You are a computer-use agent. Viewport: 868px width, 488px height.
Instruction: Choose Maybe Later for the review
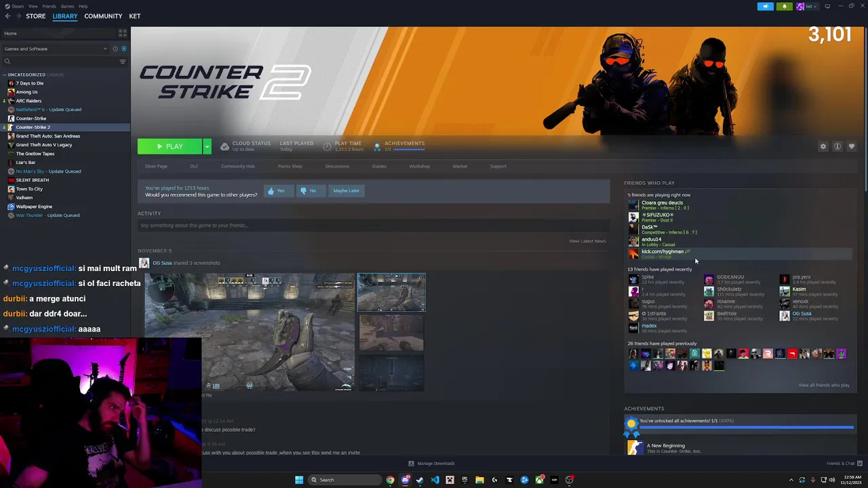click(346, 190)
